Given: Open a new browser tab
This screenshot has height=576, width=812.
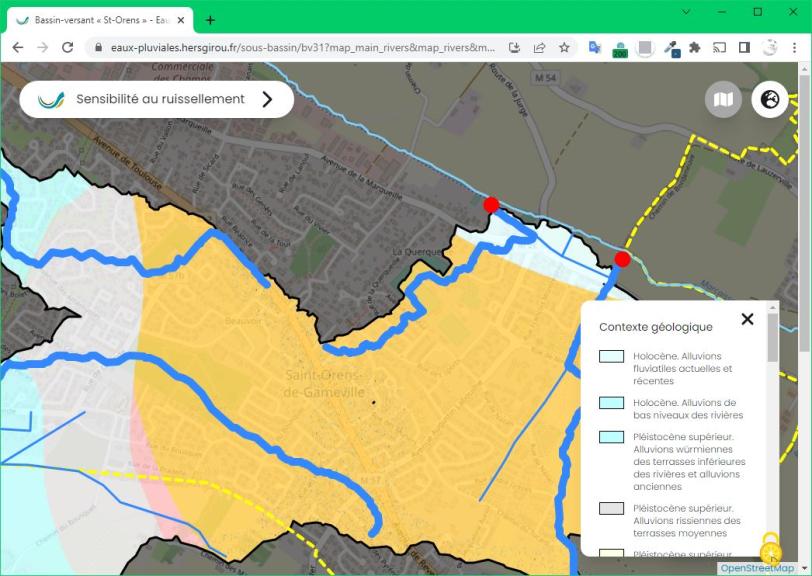Looking at the screenshot, I should click(x=210, y=20).
